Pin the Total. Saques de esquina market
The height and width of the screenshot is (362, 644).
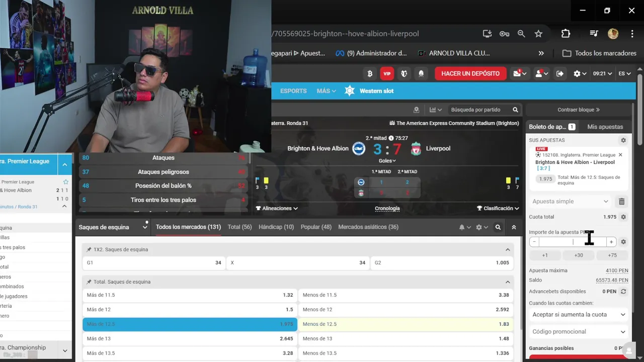(89, 282)
